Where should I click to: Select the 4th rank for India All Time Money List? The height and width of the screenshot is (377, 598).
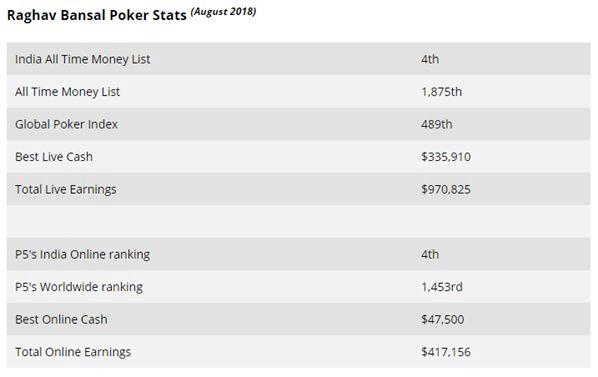(x=430, y=59)
